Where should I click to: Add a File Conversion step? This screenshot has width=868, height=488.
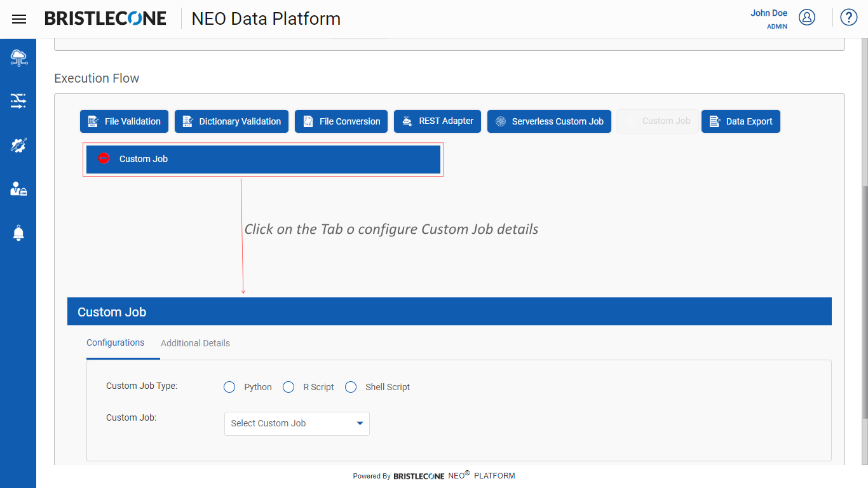tap(341, 121)
